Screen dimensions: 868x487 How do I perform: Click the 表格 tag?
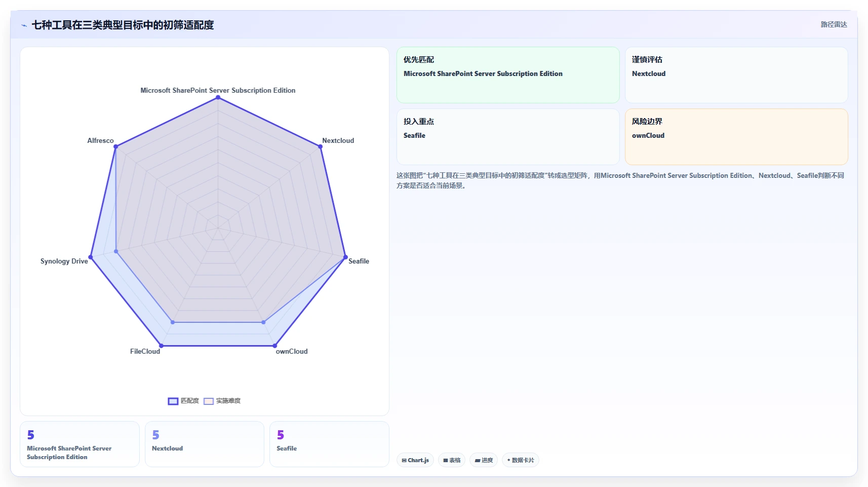452,460
